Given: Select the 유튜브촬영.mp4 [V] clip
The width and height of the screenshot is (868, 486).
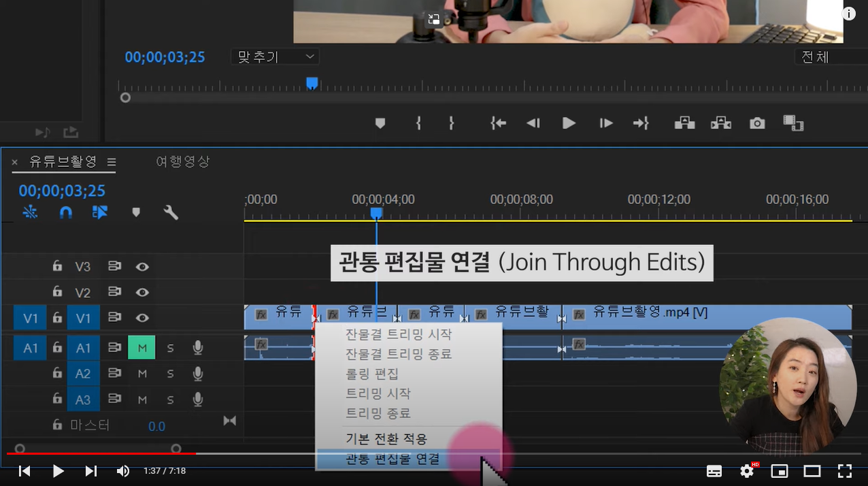Looking at the screenshot, I should point(707,318).
